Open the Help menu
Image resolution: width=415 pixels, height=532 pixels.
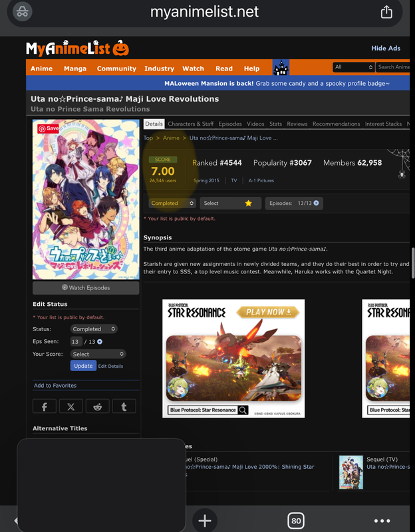pyautogui.click(x=251, y=68)
